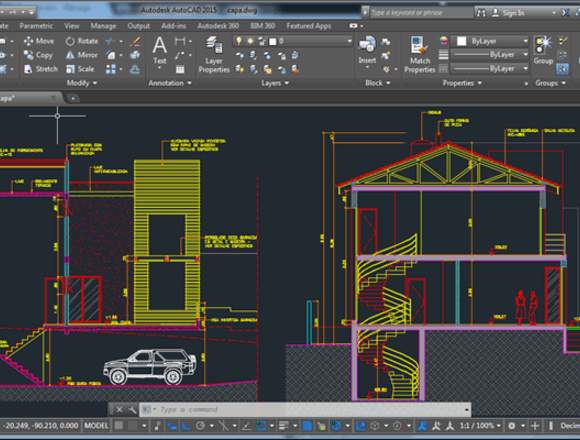The height and width of the screenshot is (440, 580).
Task: Open the Featured Apps ribbon tab
Action: [309, 26]
